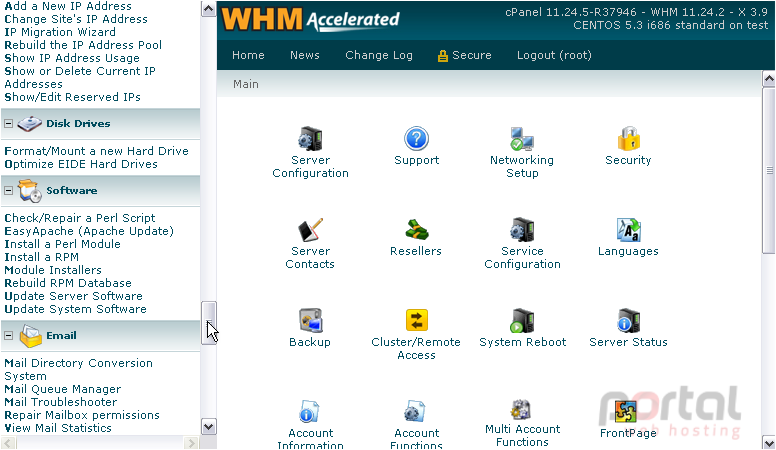
Task: Open the Resellers money icon
Action: click(x=416, y=230)
